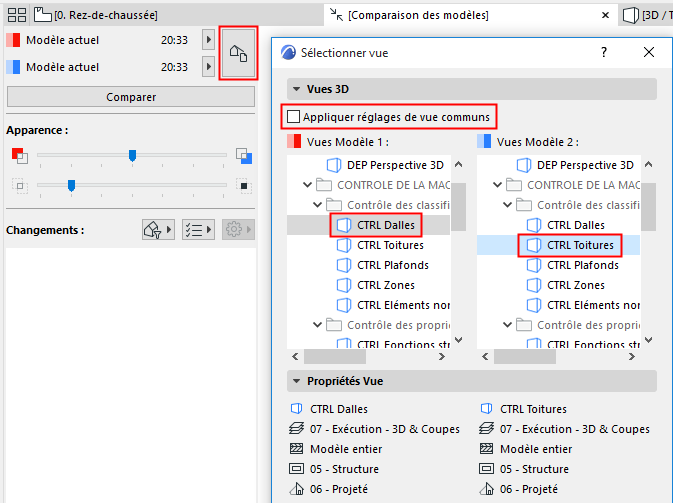Open the changes checklist icon menu
The height and width of the screenshot is (503, 673).
click(199, 230)
